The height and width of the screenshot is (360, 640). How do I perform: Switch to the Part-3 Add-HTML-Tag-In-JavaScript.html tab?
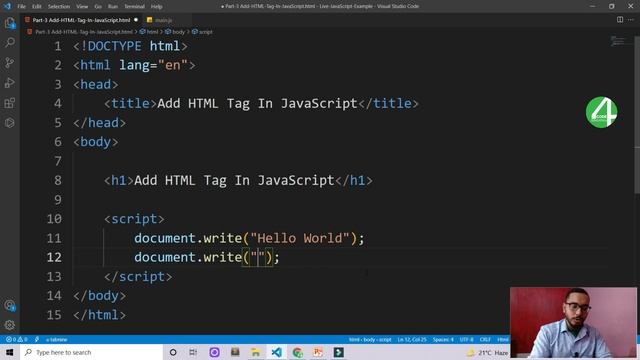click(x=81, y=20)
